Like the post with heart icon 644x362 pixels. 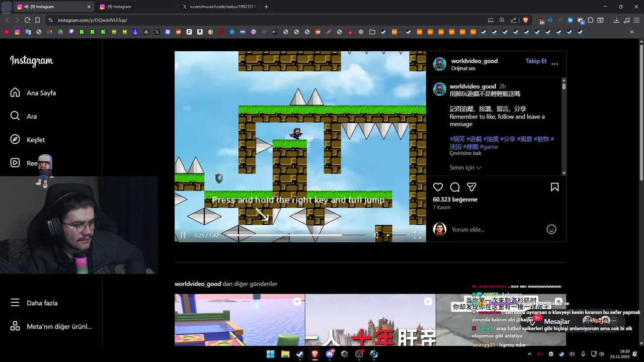[438, 187]
